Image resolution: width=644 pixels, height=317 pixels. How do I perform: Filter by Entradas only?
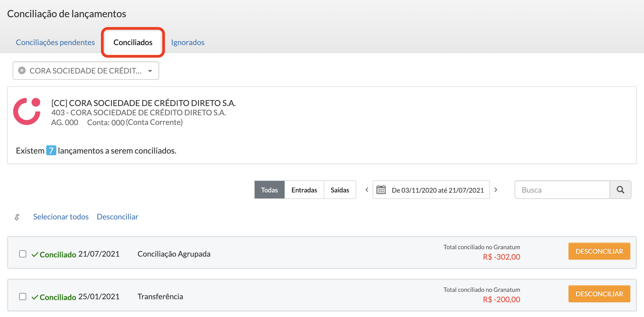pos(304,190)
